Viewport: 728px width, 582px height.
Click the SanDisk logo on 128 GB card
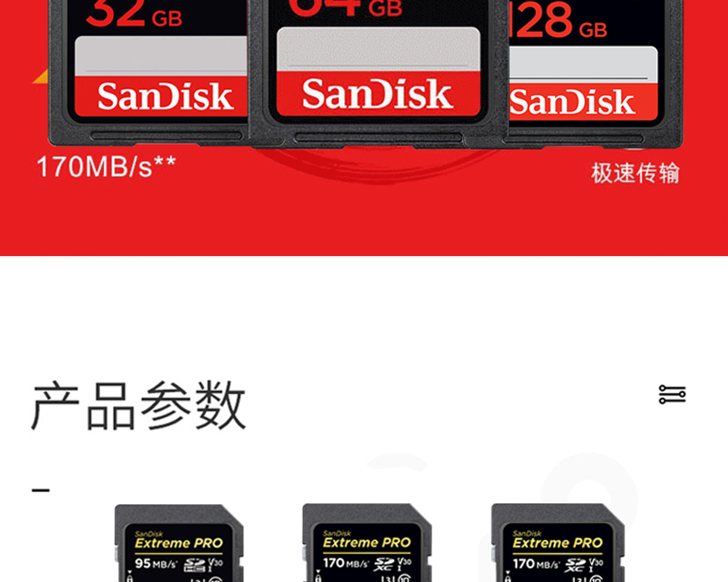coord(572,102)
